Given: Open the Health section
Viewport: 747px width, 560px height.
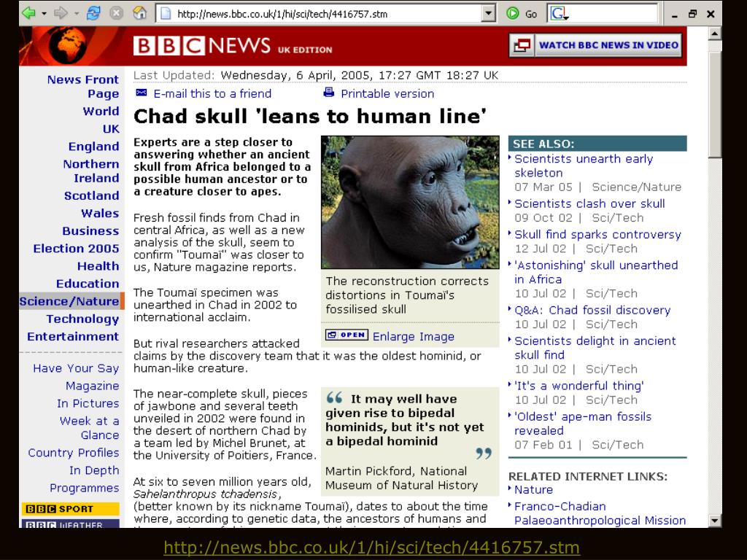Looking at the screenshot, I should 98,266.
